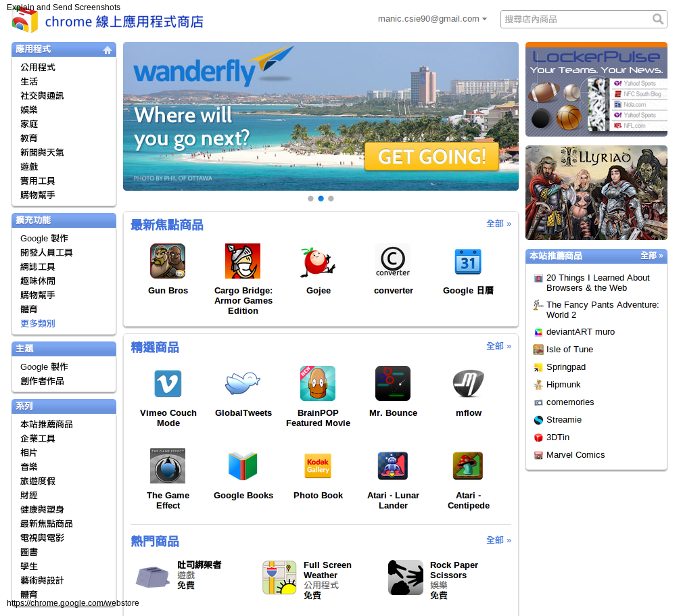The width and height of the screenshot is (681, 616).
Task: Open Springpad from recommended list
Action: coord(566,366)
